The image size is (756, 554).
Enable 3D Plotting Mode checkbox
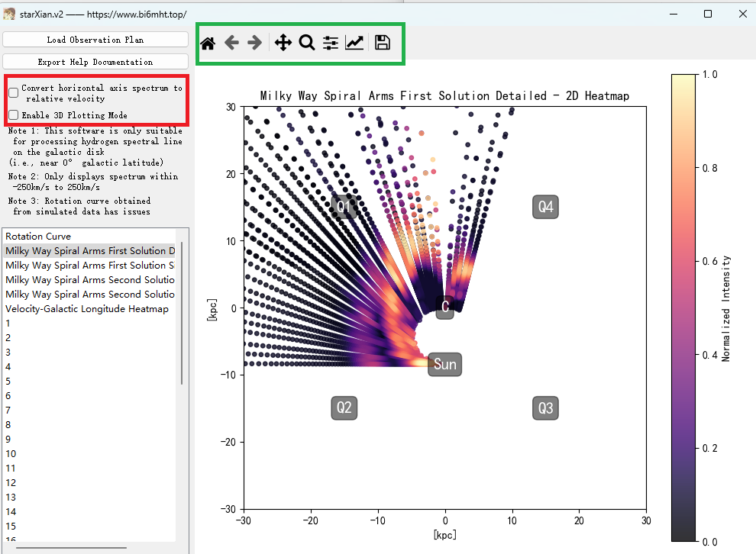point(14,115)
